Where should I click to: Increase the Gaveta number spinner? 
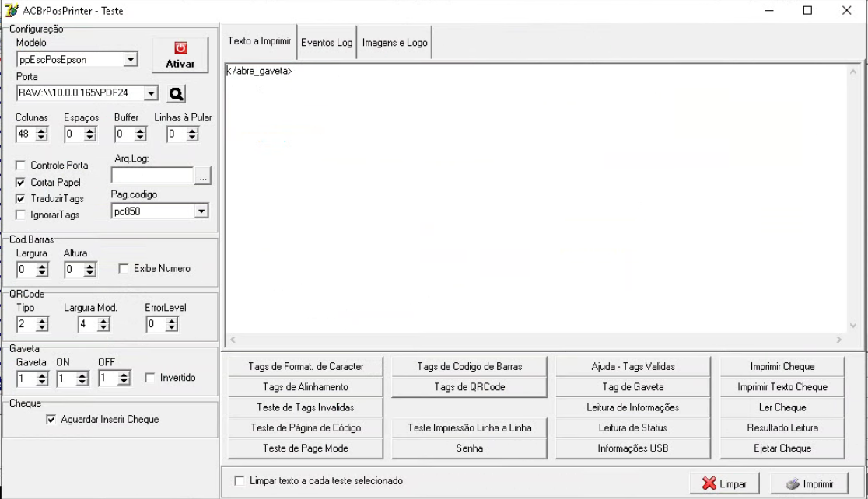pyautogui.click(x=42, y=375)
